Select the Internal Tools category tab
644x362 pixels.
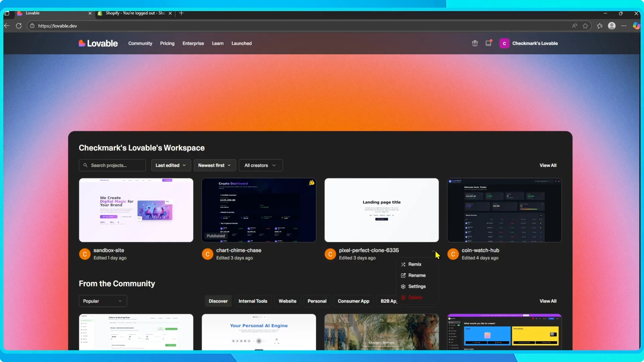[253, 301]
